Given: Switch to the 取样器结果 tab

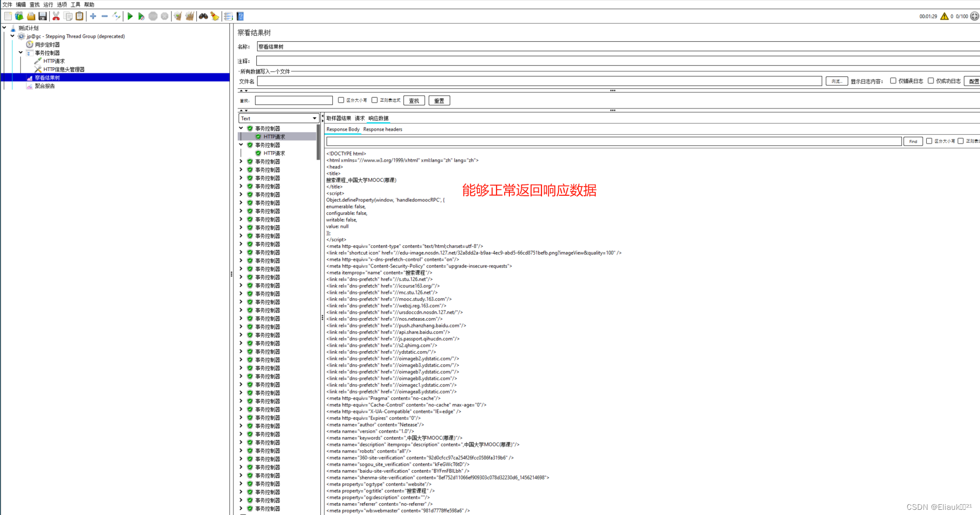Looking at the screenshot, I should point(338,118).
